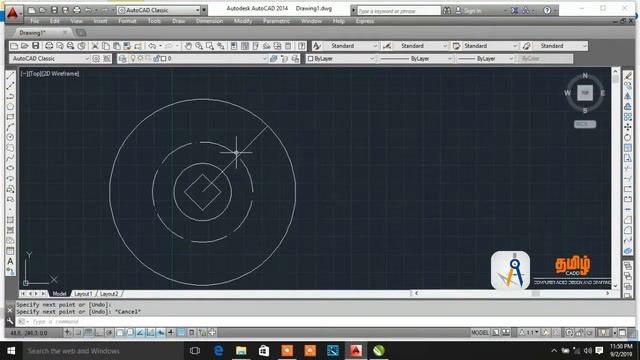Activate the Pan hand tool
Screen dimensions: 640x360
tap(188, 46)
